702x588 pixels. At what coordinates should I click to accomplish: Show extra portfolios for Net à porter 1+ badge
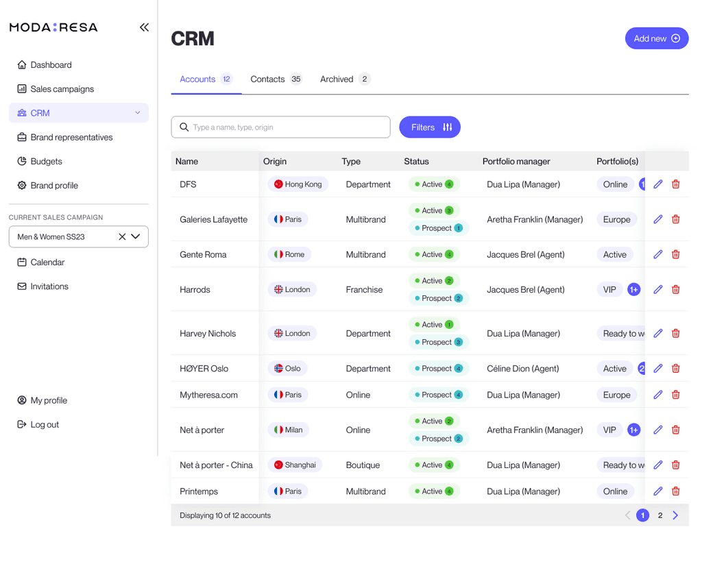click(x=633, y=430)
